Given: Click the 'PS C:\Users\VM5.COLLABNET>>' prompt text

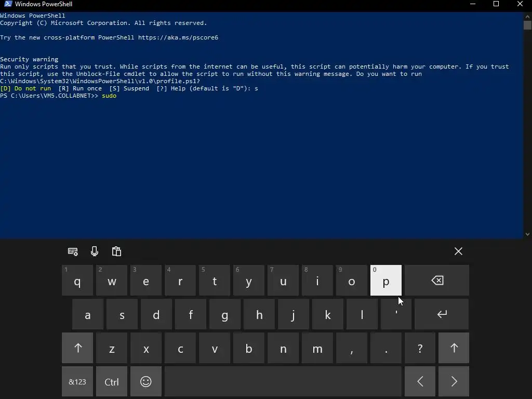Looking at the screenshot, I should pyautogui.click(x=49, y=96).
